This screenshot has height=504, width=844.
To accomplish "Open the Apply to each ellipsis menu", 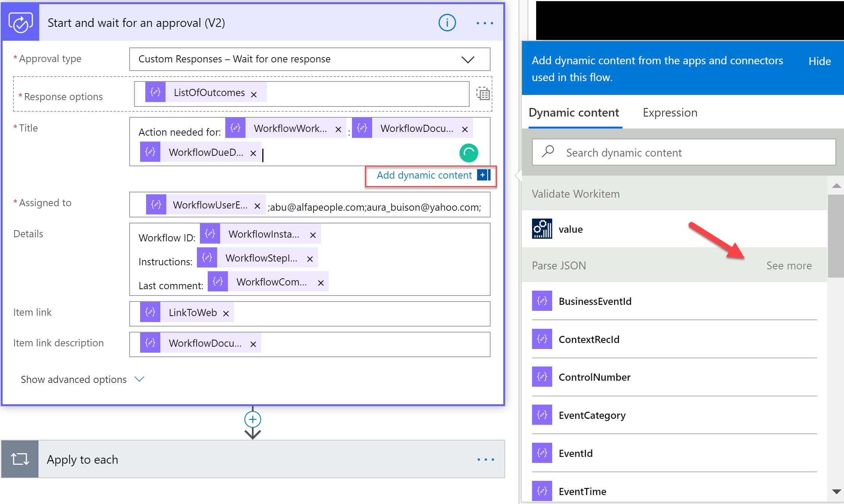I will click(x=485, y=459).
